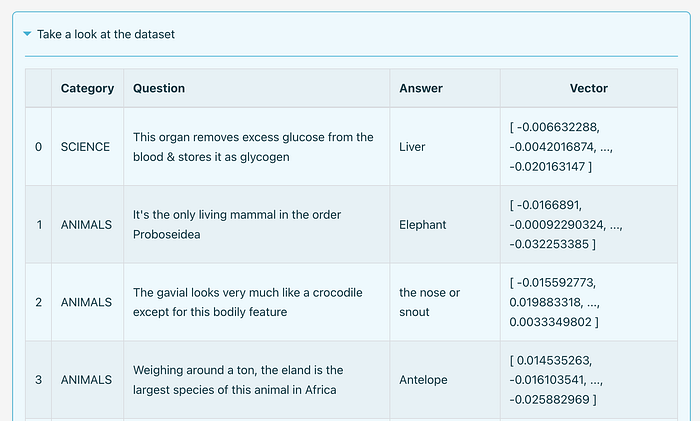Click the 'Antelope' answer cell
This screenshot has height=421, width=700.
click(x=424, y=380)
